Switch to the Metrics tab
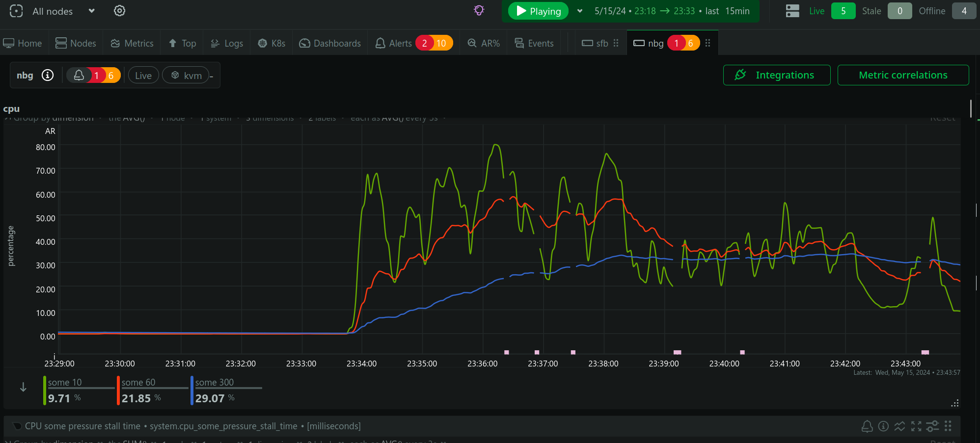 click(132, 43)
